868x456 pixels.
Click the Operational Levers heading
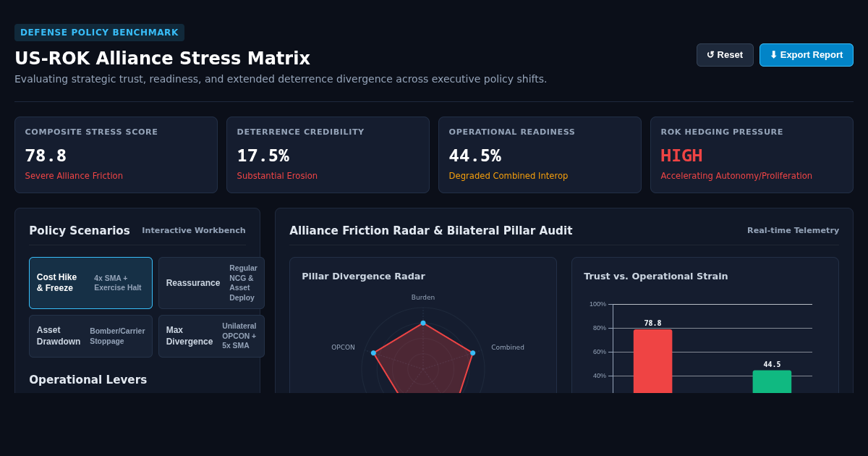pyautogui.click(x=88, y=380)
